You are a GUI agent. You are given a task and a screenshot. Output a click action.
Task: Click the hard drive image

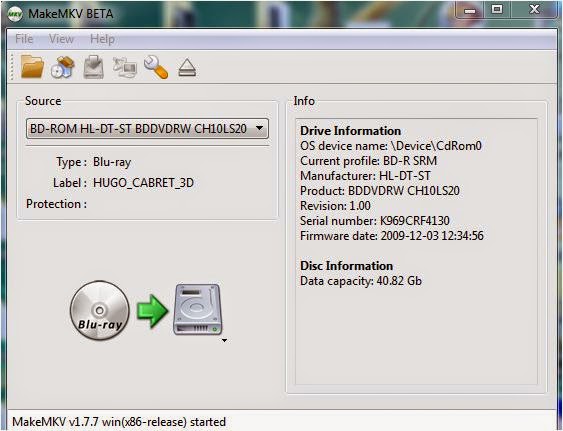(197, 310)
